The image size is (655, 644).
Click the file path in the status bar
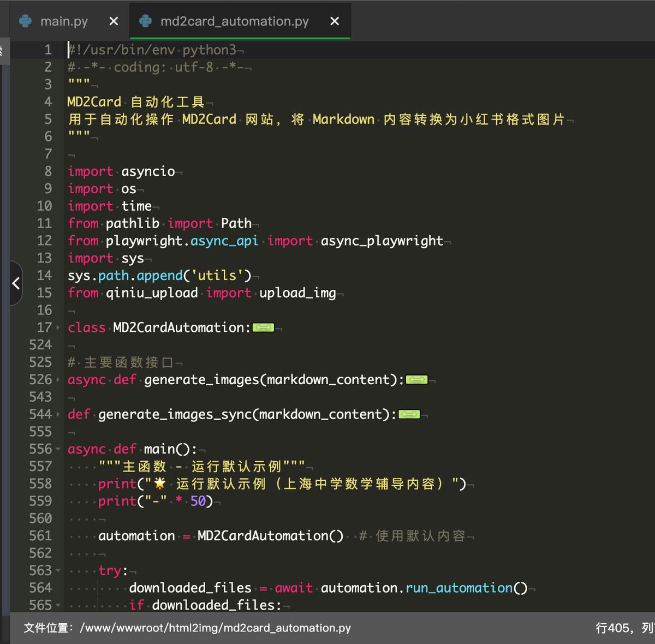(x=186, y=628)
